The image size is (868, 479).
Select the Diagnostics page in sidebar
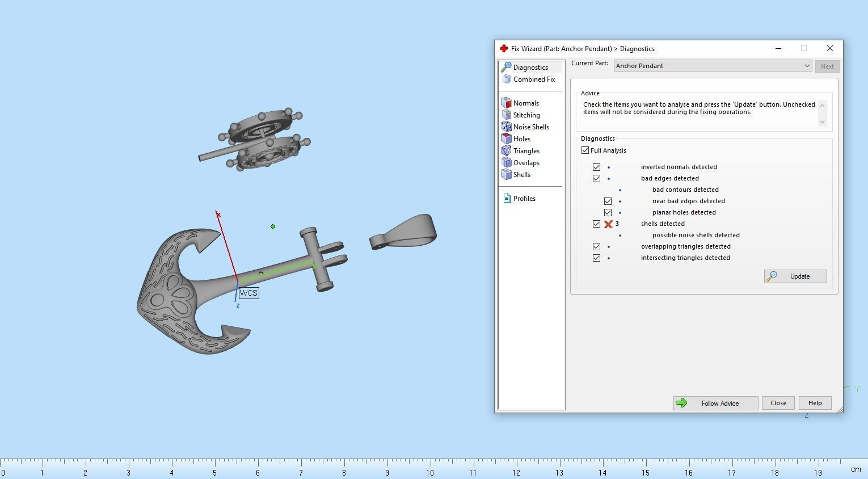tap(530, 68)
